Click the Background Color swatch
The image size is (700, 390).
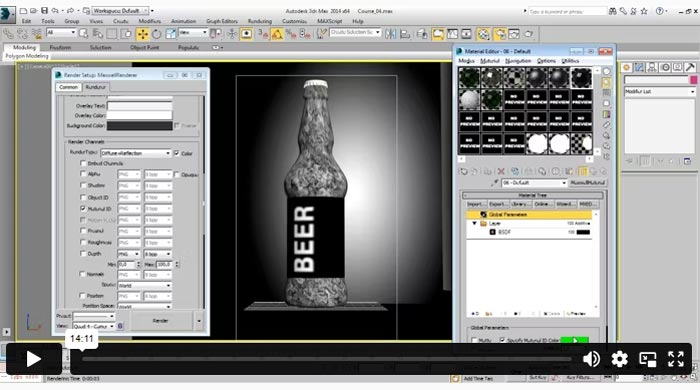coord(139,126)
